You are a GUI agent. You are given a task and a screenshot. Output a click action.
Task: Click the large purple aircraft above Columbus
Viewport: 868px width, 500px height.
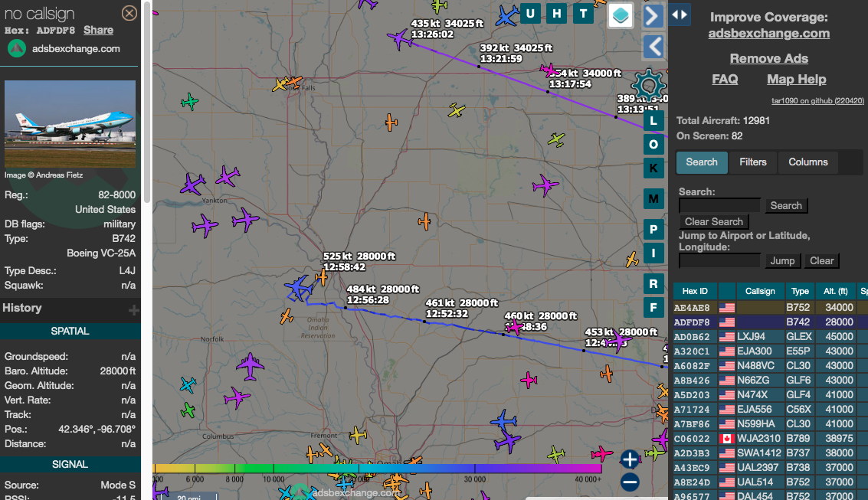pyautogui.click(x=251, y=365)
